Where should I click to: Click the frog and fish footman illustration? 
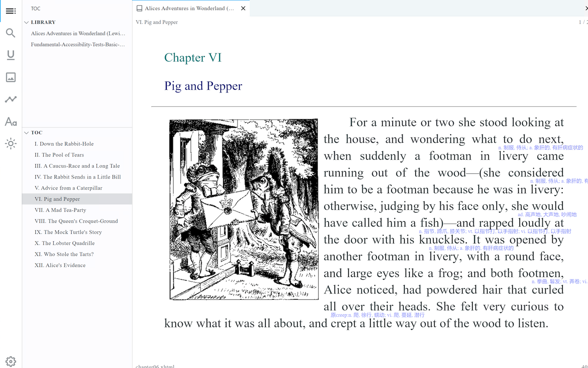243,209
